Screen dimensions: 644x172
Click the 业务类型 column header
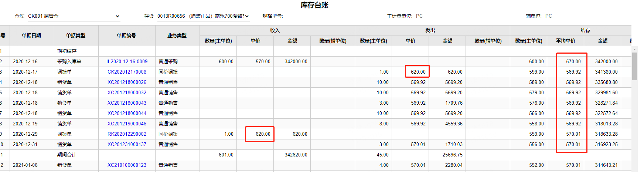[x=177, y=36]
